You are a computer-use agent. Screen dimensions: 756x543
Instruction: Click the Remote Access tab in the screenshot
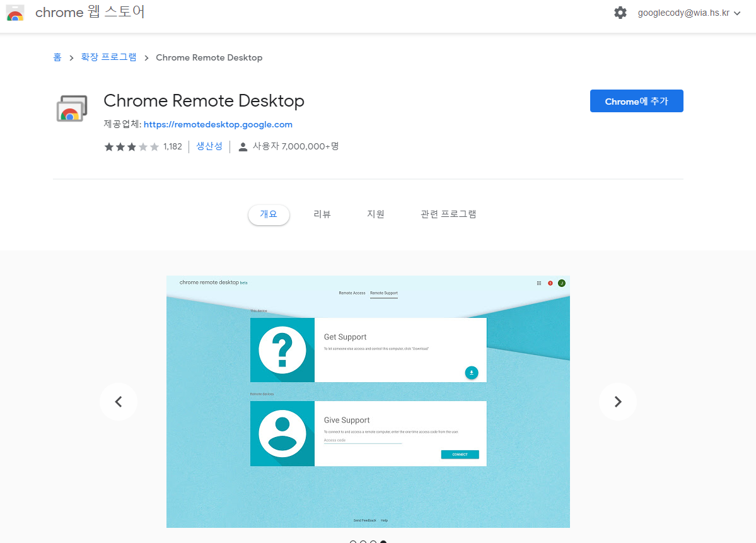click(x=352, y=293)
